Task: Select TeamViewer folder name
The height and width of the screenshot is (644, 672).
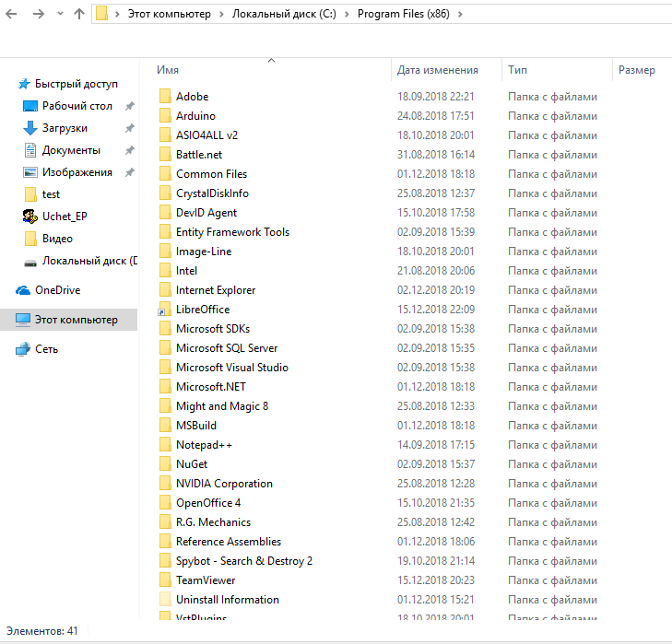Action: pyautogui.click(x=206, y=580)
